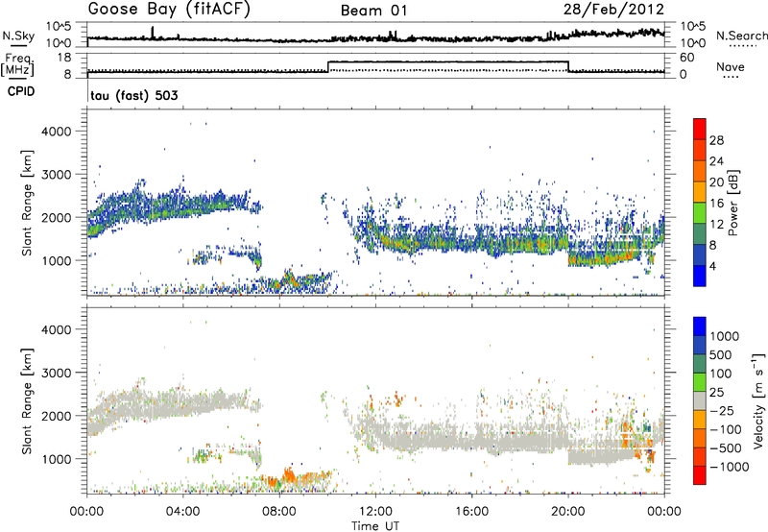Click the '25' velocity colorbar label
Screen dimensions: 768x532
tap(716, 393)
